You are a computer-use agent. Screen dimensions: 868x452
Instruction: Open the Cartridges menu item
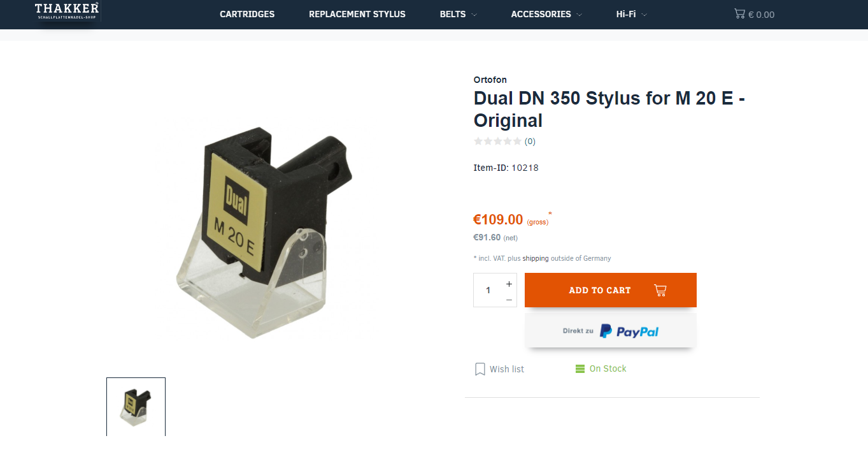click(247, 14)
